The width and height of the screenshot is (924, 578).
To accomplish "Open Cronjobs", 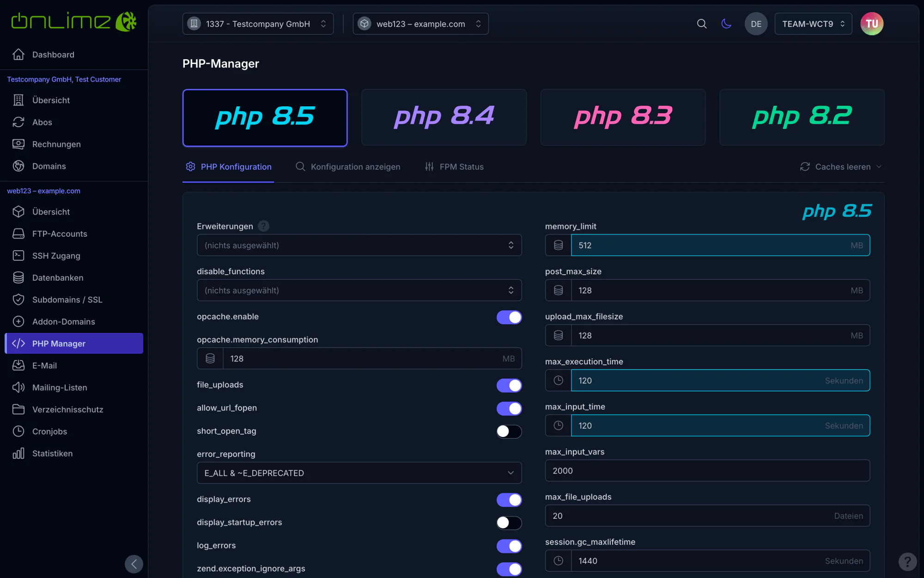I will [x=74, y=431].
